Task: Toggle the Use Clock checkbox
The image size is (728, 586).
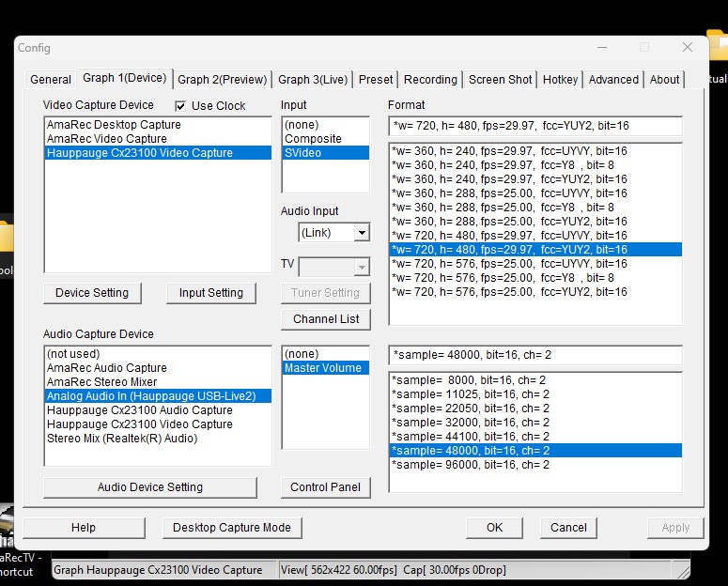Action: (x=180, y=106)
